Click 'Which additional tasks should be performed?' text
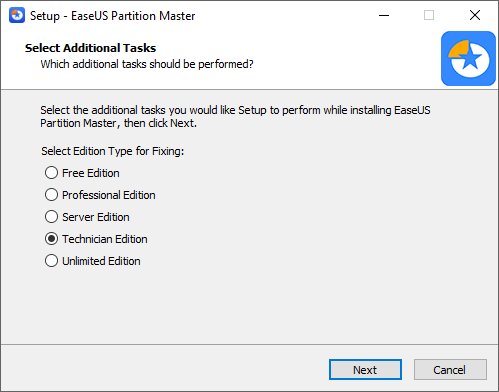Screen dimensions: 499x392 point(147,64)
